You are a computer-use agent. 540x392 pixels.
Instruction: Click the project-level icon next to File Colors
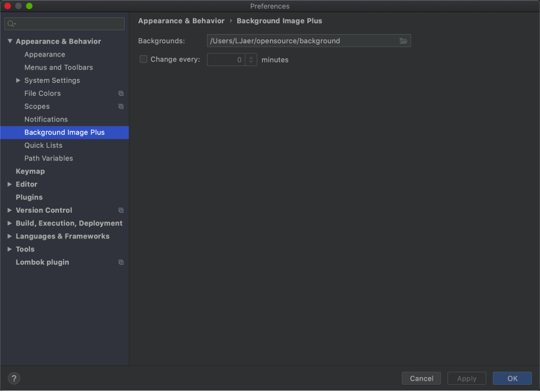[121, 94]
